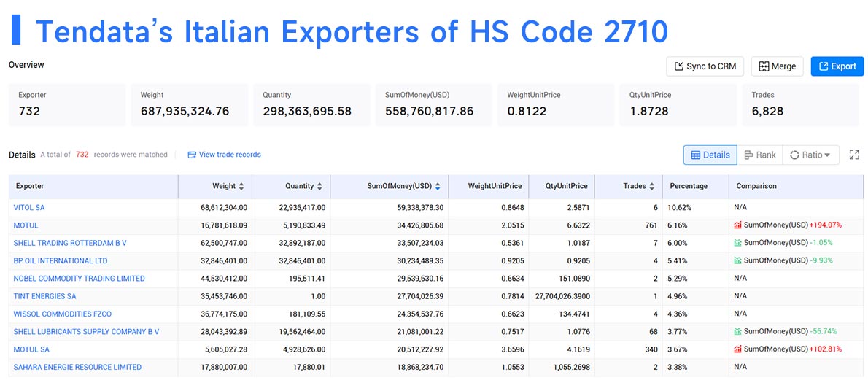Click the QtyUnitPrice column header
Image resolution: width=868 pixels, height=383 pixels.
click(562, 187)
